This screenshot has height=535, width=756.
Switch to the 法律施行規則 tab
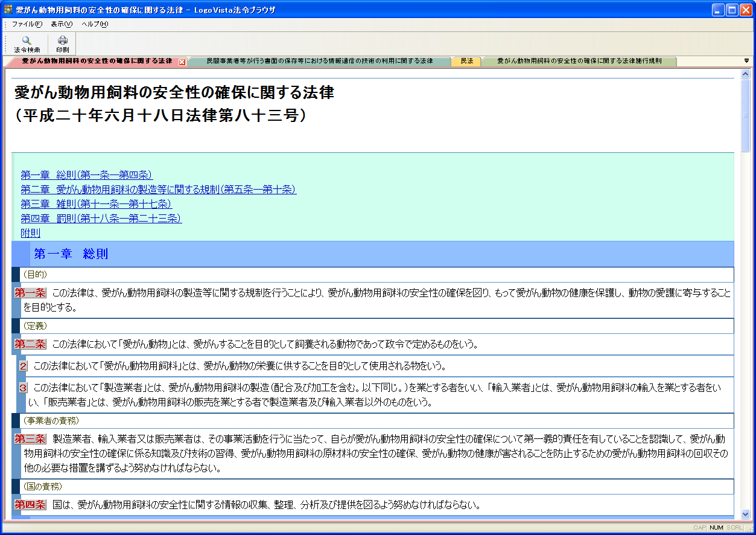[579, 62]
